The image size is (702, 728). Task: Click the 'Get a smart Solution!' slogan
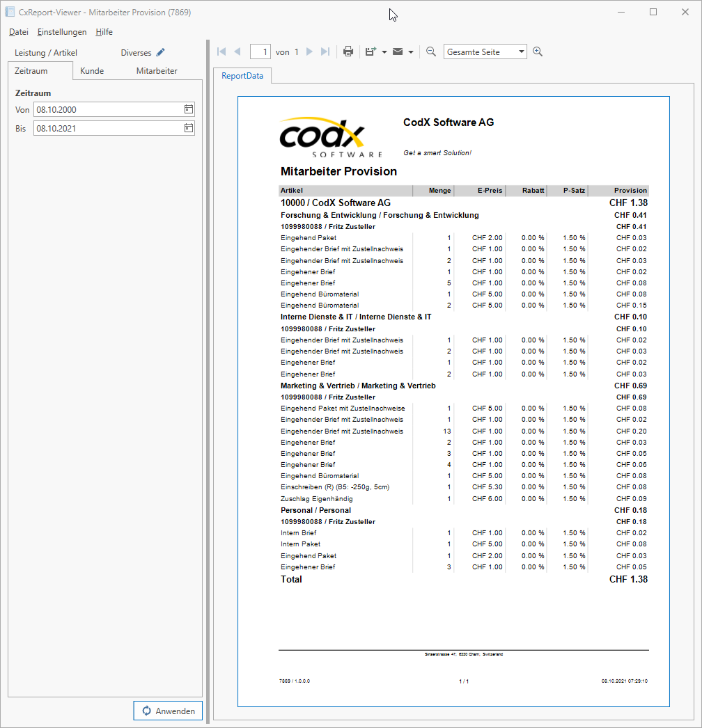(x=437, y=152)
